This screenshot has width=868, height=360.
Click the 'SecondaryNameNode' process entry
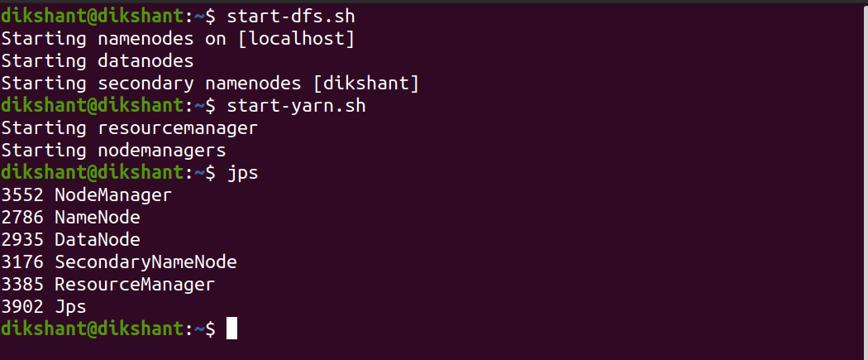[145, 262]
